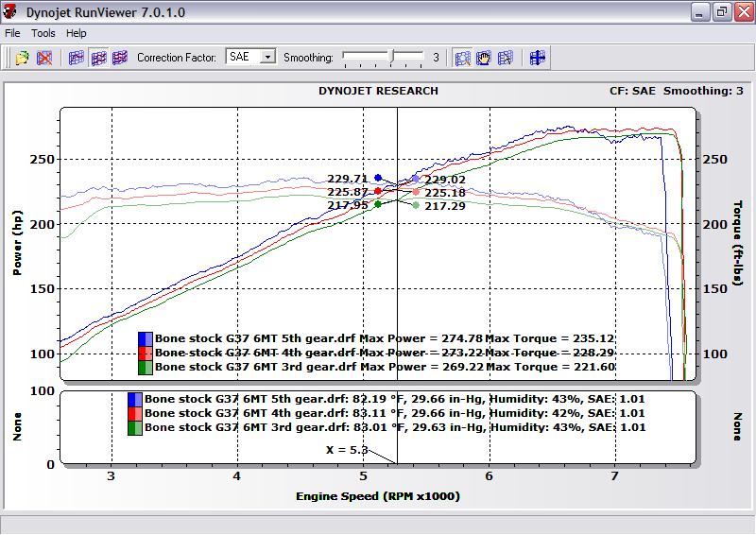Click the Engine Speed (RPM x1000) axis label
Viewport: 756px width, 535px height.
click(x=378, y=496)
